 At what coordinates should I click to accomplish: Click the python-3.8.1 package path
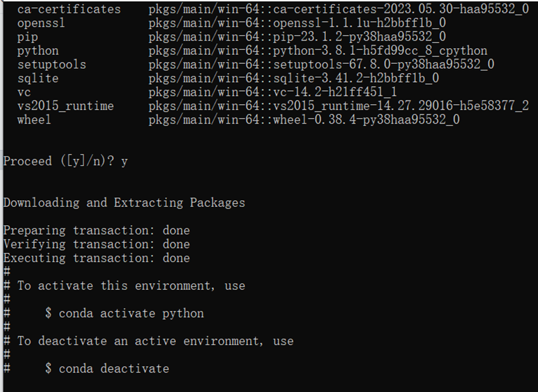point(318,51)
